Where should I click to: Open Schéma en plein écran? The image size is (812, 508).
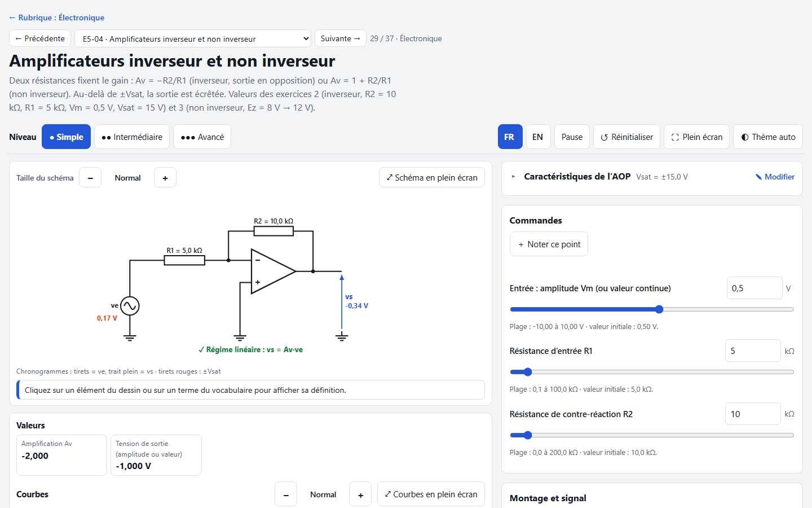click(432, 177)
